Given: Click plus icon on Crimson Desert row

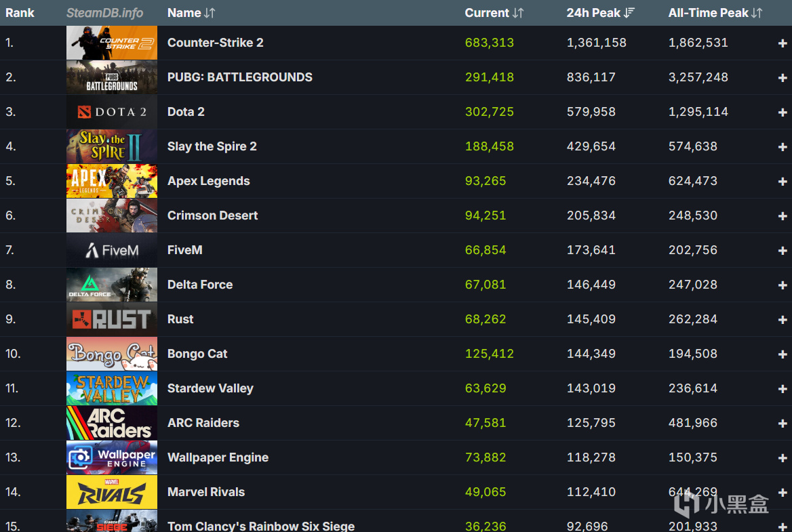Looking at the screenshot, I should (x=783, y=216).
